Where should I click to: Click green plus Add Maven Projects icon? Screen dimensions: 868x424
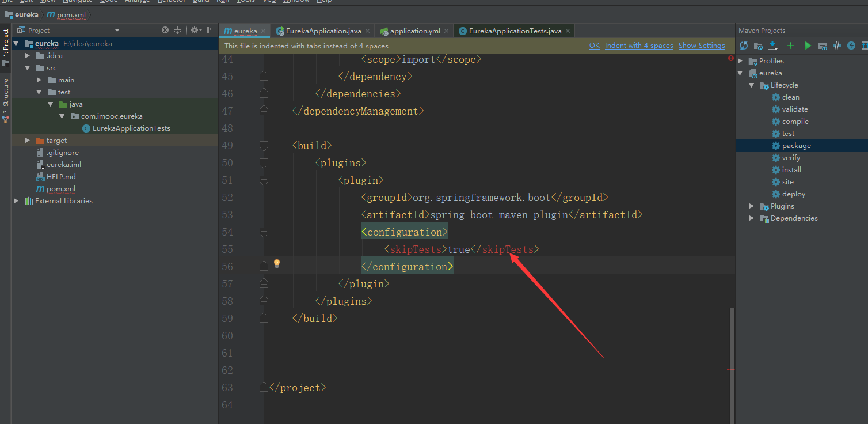click(790, 46)
